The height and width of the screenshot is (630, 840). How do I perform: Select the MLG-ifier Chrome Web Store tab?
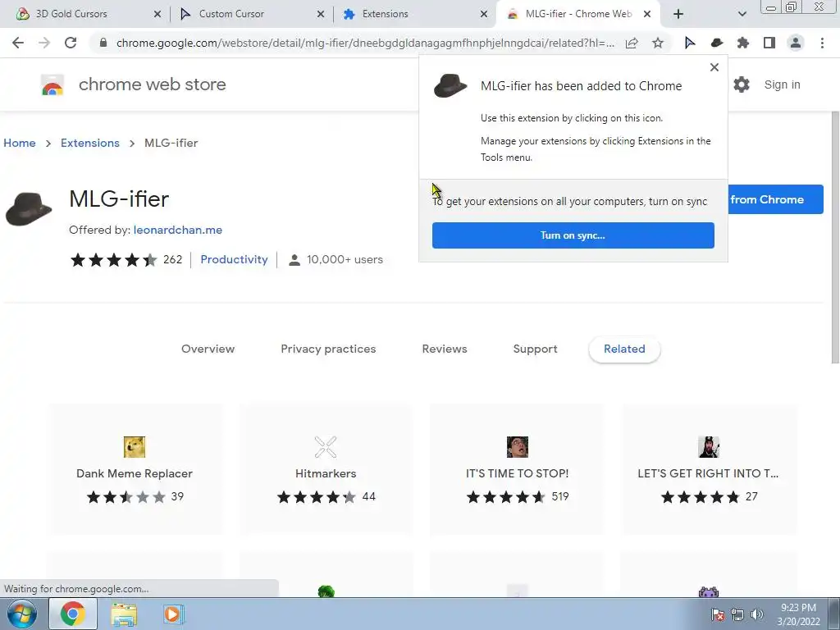tap(578, 14)
